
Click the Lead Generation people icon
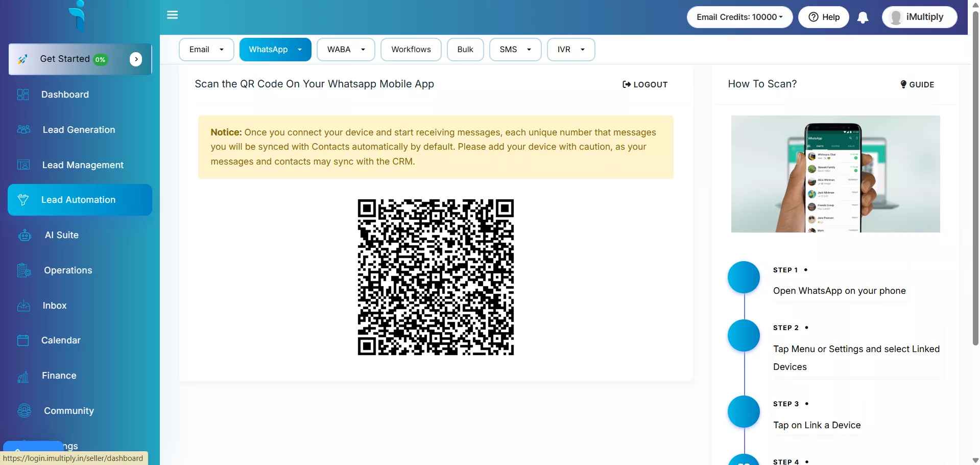point(23,130)
